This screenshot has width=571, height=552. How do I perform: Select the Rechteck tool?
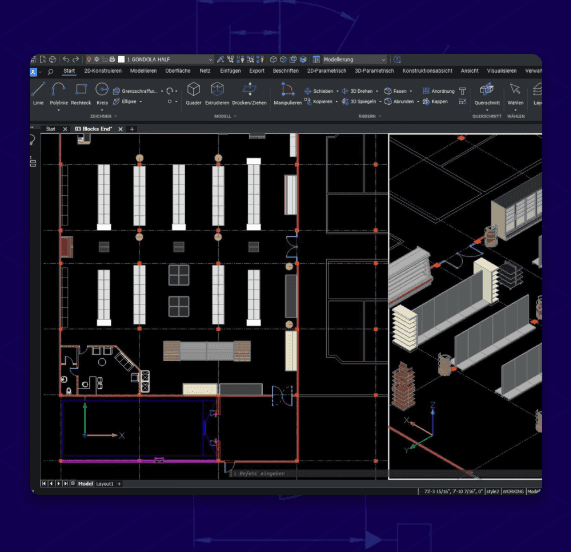coord(81,94)
